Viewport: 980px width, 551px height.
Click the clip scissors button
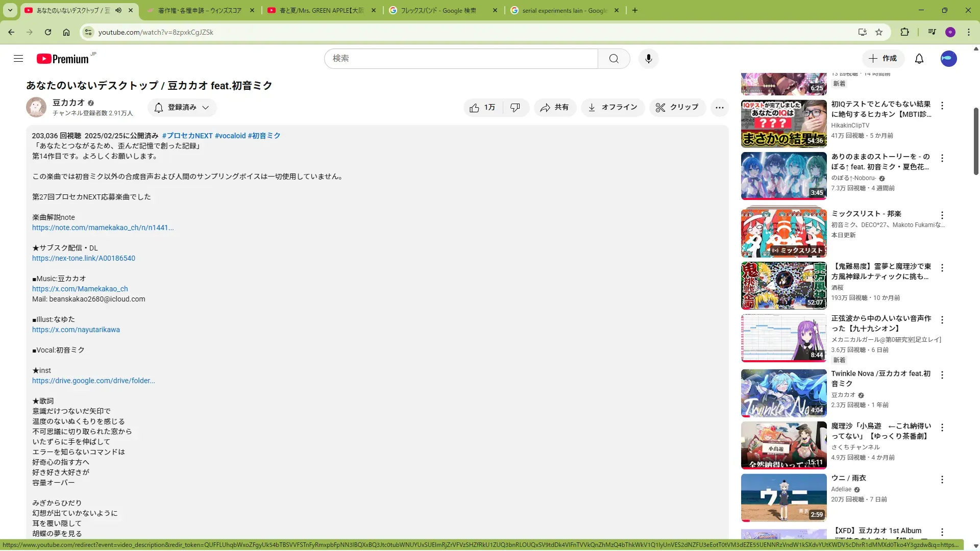click(x=677, y=108)
